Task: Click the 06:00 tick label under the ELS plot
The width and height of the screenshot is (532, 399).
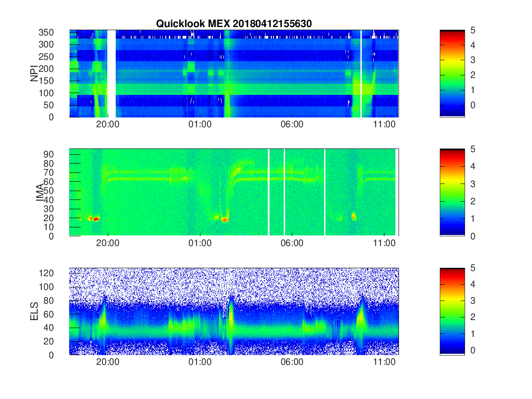Action: pos(292,363)
